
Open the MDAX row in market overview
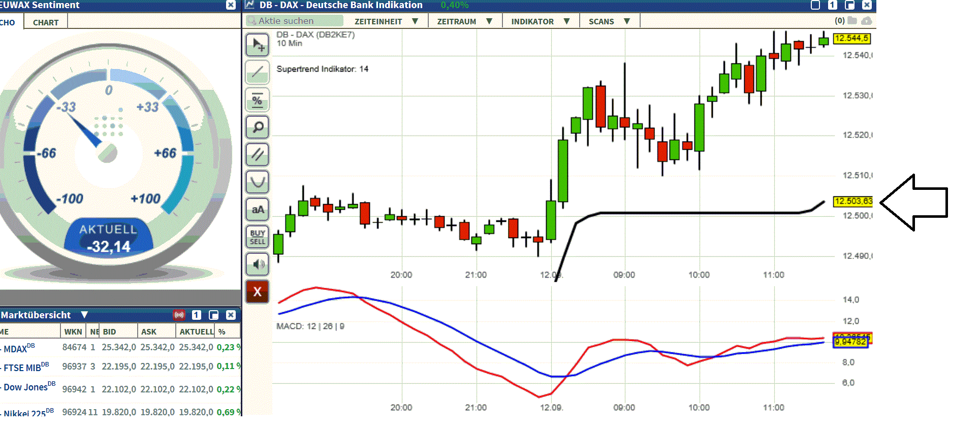pyautogui.click(x=120, y=348)
